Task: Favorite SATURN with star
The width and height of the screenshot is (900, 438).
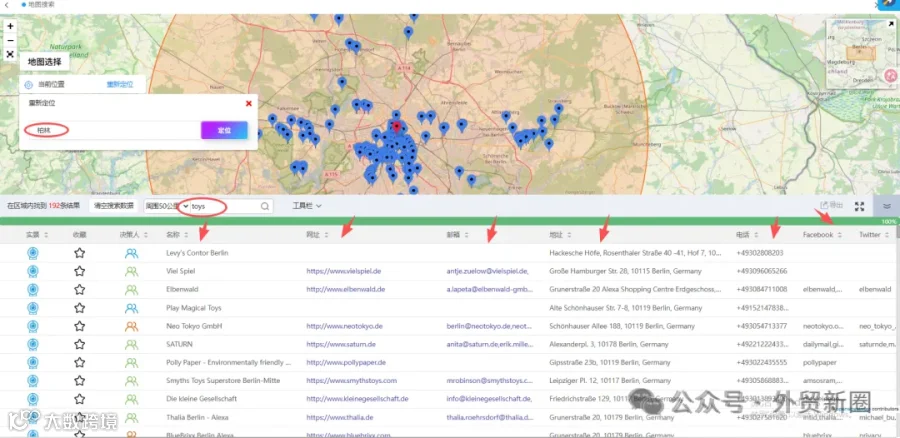Action: pos(79,344)
